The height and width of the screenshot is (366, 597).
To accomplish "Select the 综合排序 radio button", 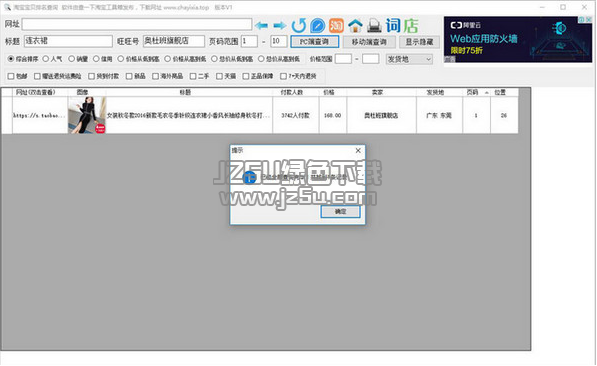I will click(11, 59).
